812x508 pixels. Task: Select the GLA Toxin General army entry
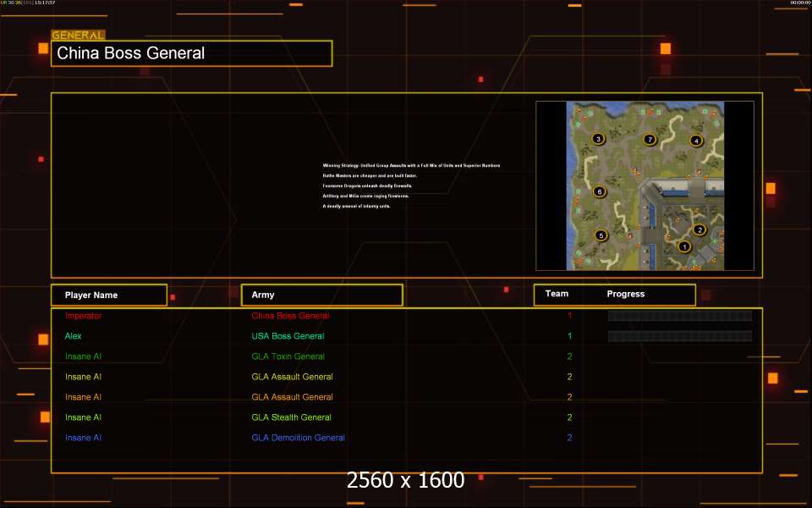[288, 356]
